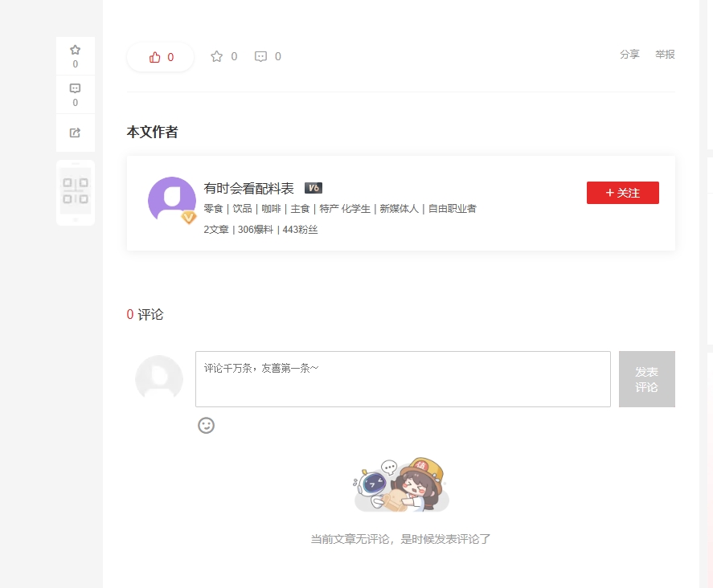Click the star icon in left sidebar
This screenshot has height=588, width=713.
[75, 50]
